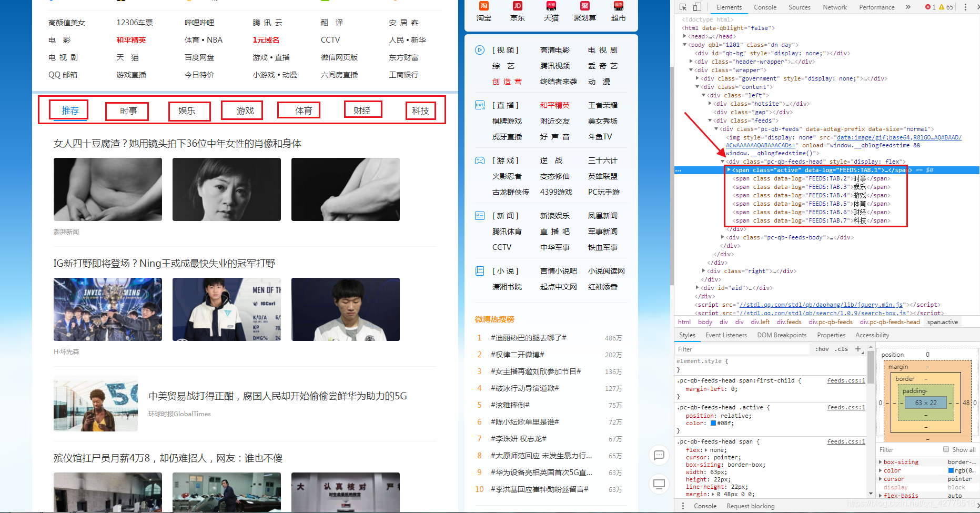Toggle the :hov element state panel
This screenshot has width=980, height=513.
click(822, 349)
